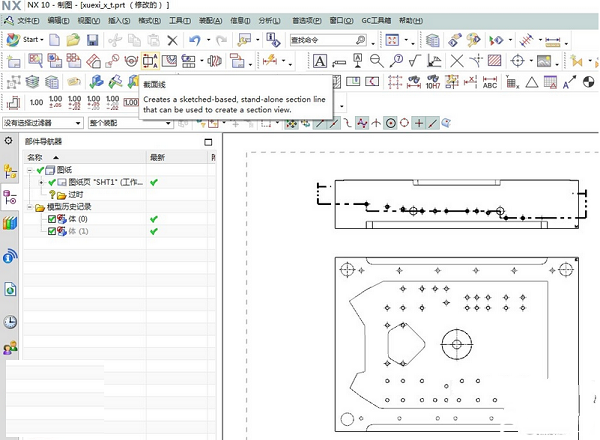Screen dimensions: 600x440
Task: Click the Crosshatch area fill icon
Action: pos(492,61)
